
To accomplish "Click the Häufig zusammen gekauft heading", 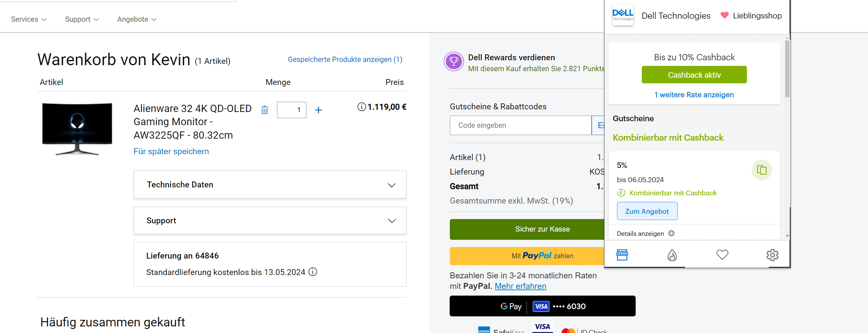I will click(112, 322).
